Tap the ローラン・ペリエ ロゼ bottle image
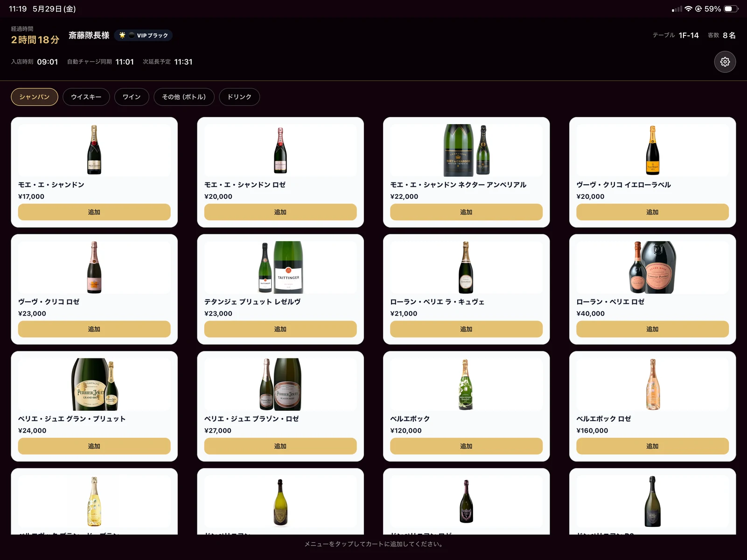Screen dimensions: 747x560 [652, 267]
